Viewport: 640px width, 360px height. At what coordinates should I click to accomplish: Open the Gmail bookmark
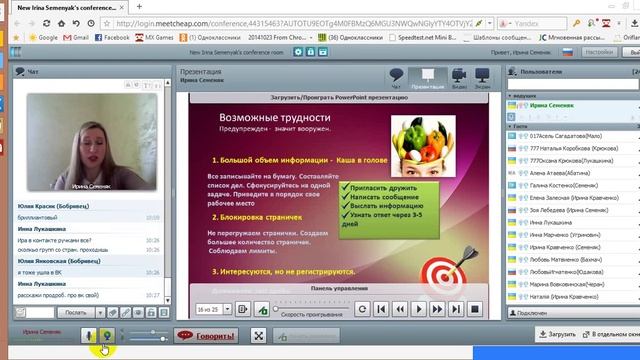(x=76, y=38)
